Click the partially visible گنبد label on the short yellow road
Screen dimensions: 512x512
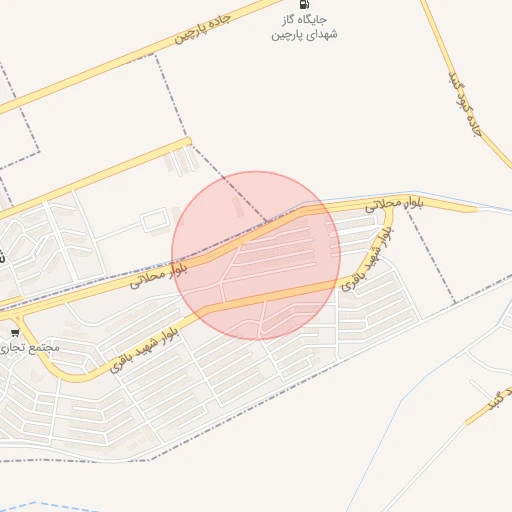(x=499, y=399)
